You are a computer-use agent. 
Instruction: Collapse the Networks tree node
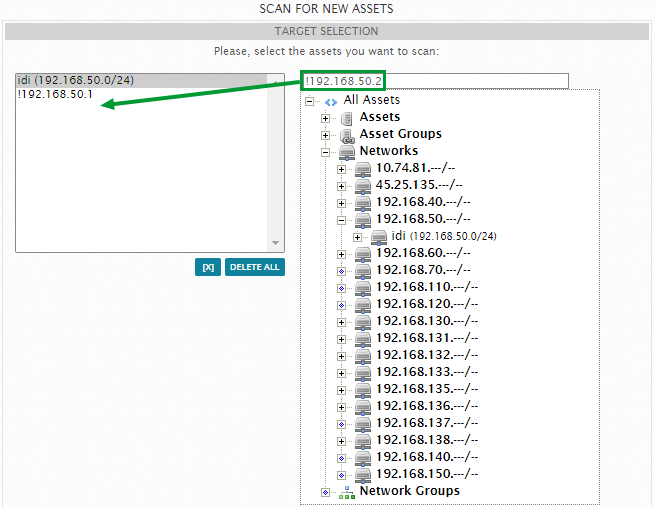tap(325, 152)
